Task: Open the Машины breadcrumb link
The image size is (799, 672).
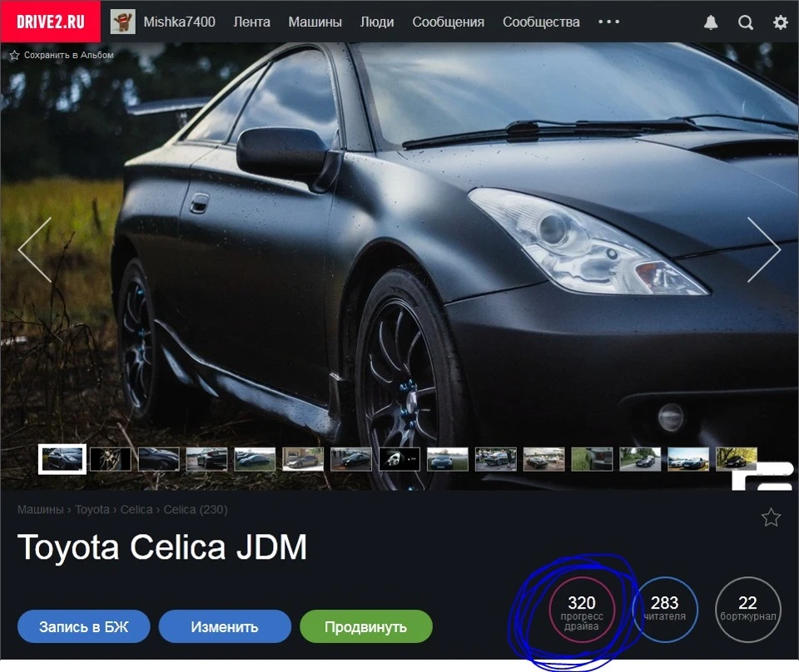Action: click(x=41, y=510)
